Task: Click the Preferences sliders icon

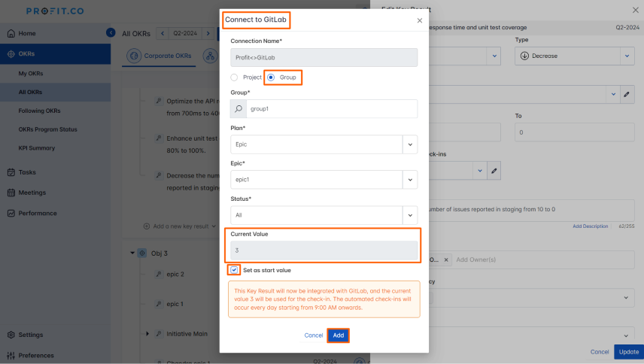Action: [x=11, y=356]
